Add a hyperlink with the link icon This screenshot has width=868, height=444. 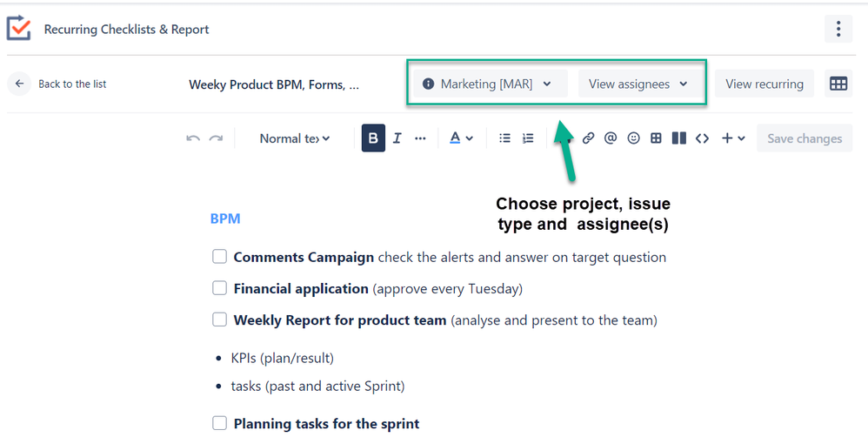click(589, 138)
